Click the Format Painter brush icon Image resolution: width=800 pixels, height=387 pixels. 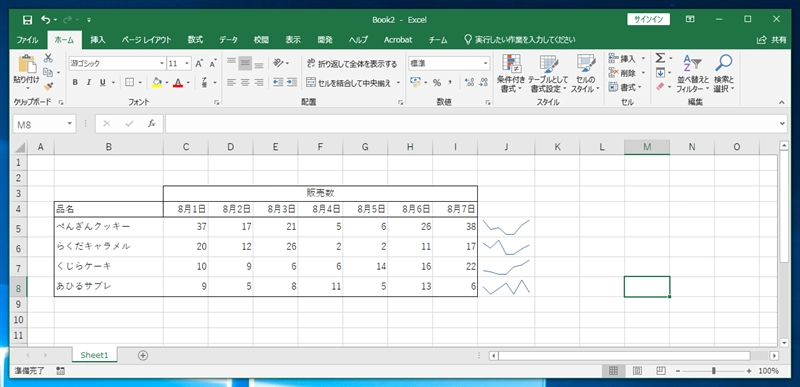[48, 87]
